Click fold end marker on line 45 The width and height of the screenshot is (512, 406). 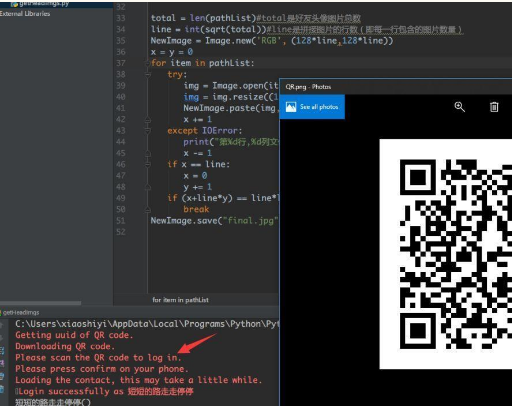point(148,153)
